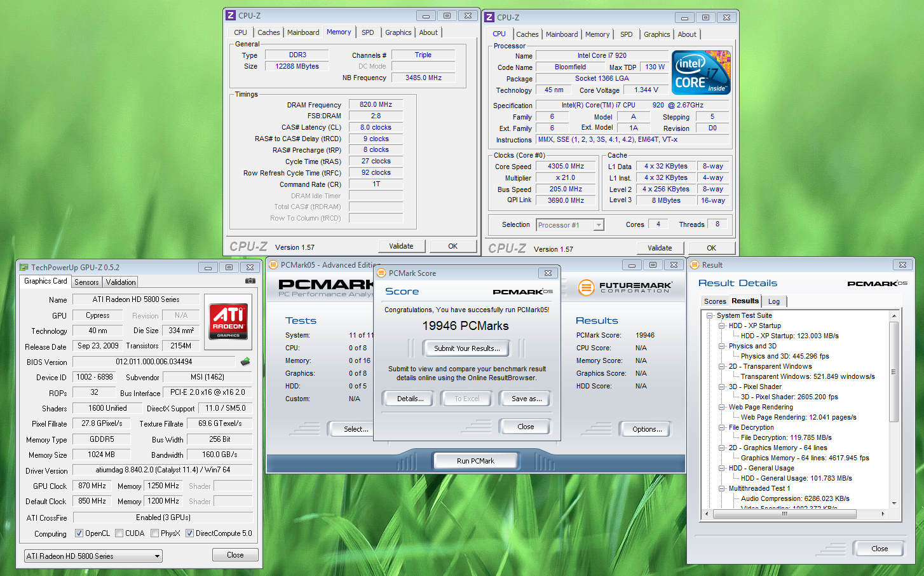Viewport: 924px width, 576px height.
Task: Click the 19946 PCMarks score text
Action: click(x=465, y=326)
